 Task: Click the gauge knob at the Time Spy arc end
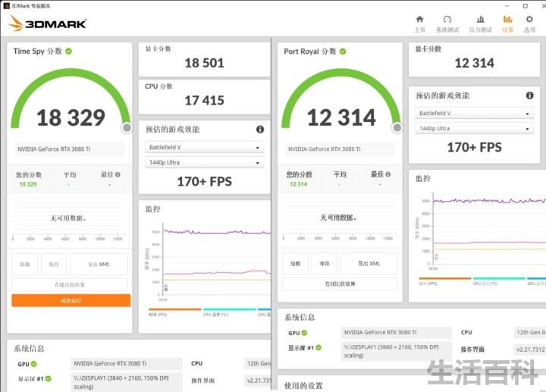pyautogui.click(x=127, y=128)
